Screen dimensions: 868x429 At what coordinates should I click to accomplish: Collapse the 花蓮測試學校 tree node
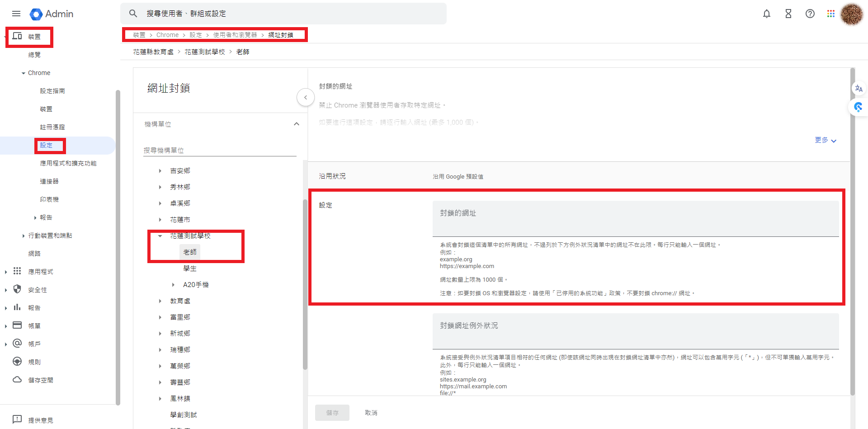[160, 236]
